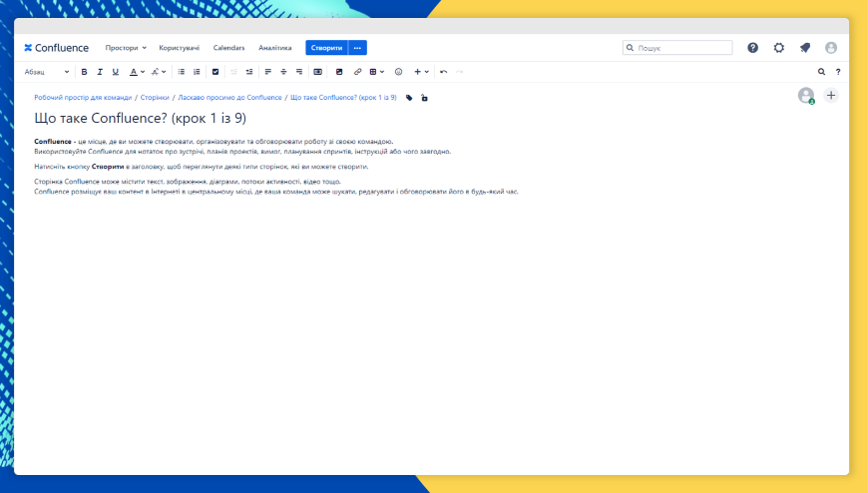This screenshot has width=868, height=493.
Task: Click the collaborator avatar in editor
Action: click(x=806, y=95)
